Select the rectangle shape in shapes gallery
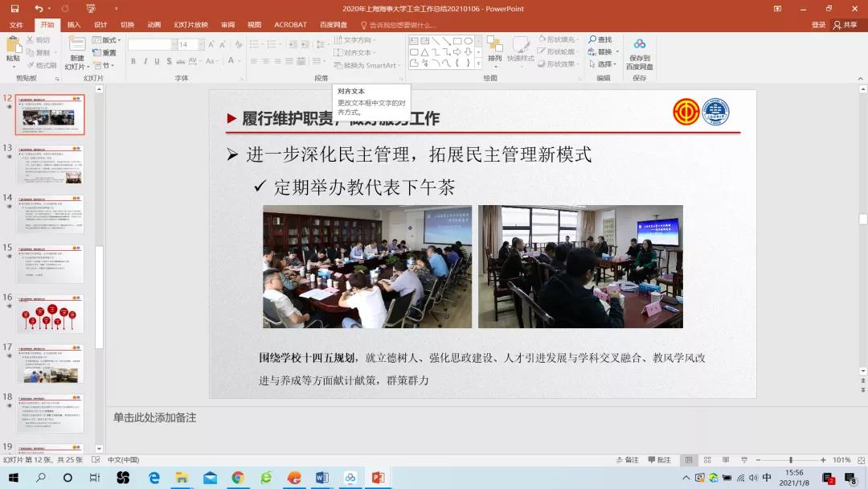This screenshot has height=489, width=868. 457,41
